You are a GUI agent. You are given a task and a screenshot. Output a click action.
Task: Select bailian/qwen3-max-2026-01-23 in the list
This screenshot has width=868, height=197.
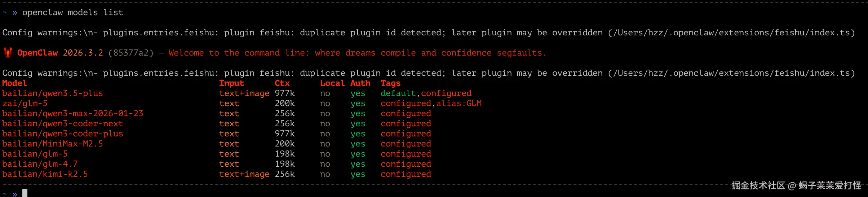tap(73, 114)
